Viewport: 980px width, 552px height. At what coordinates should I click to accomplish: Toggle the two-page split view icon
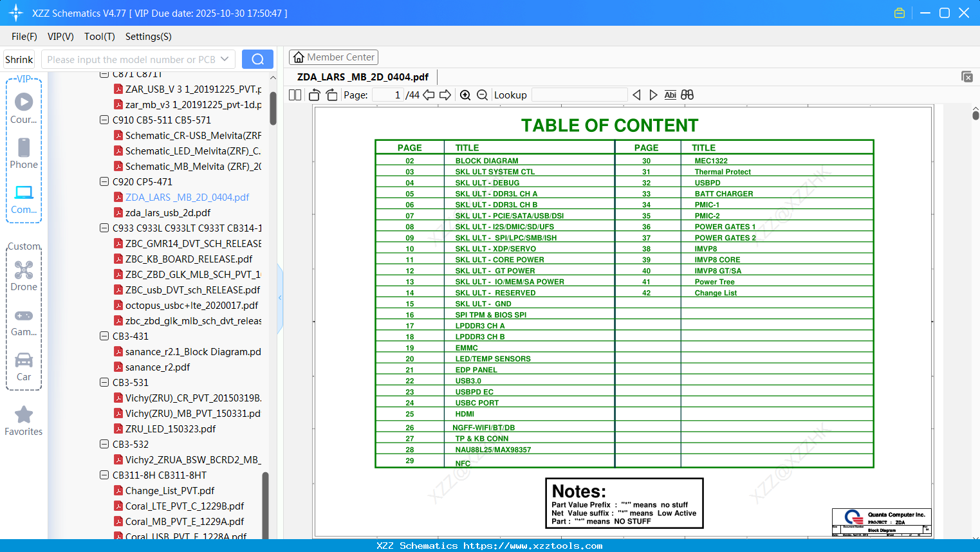[x=295, y=95]
